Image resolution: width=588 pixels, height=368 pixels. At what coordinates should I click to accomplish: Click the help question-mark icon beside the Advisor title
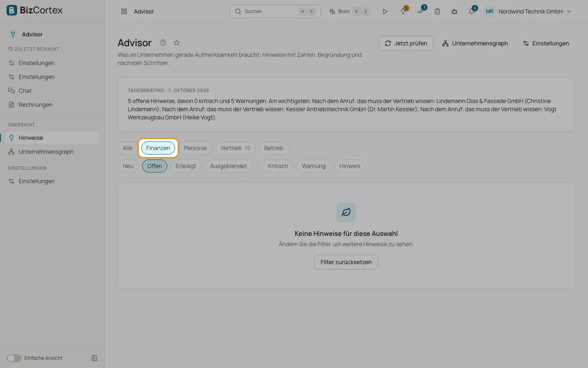(x=163, y=43)
